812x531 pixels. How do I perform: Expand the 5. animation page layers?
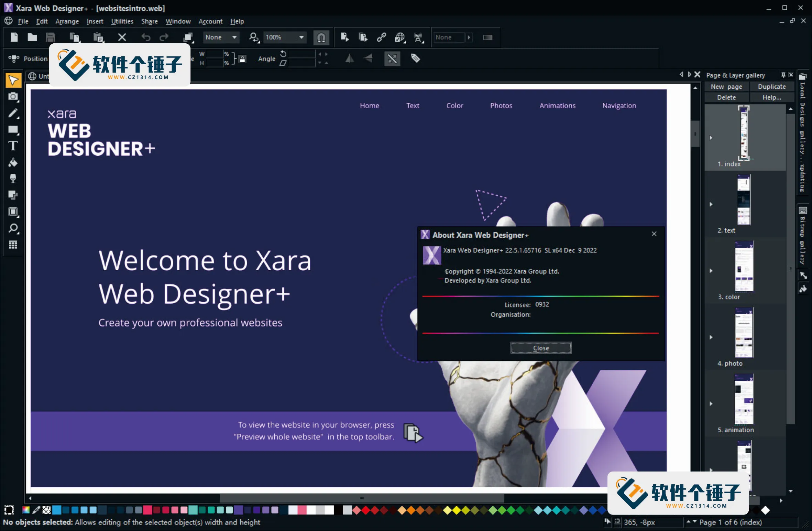[x=711, y=403]
